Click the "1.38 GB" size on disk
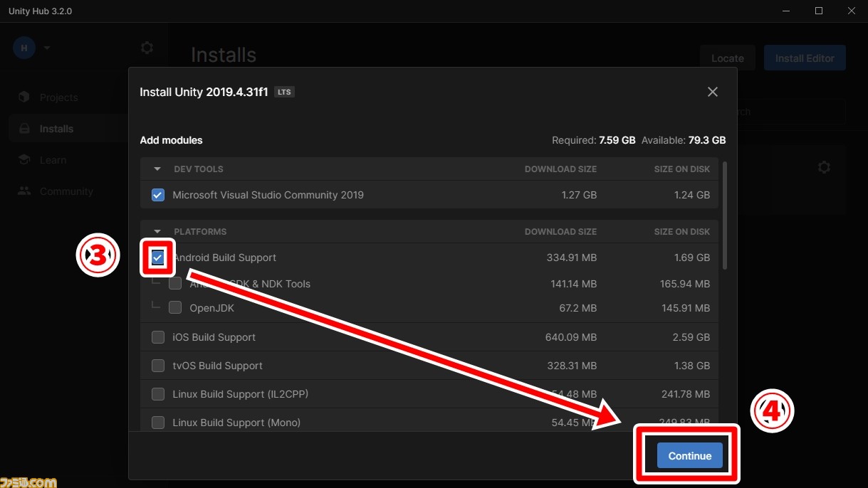The height and width of the screenshot is (488, 868). (692, 366)
